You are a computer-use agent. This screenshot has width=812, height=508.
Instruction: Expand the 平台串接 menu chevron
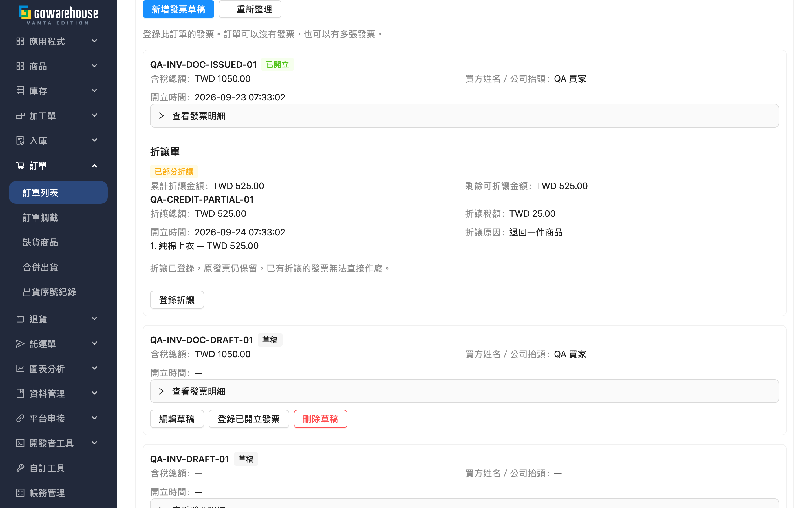pos(95,418)
